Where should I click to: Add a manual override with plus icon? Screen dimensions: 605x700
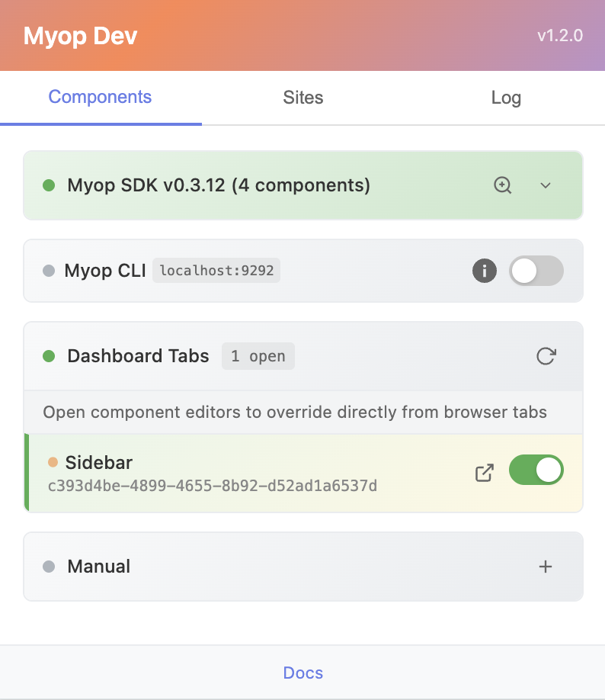coord(546,567)
